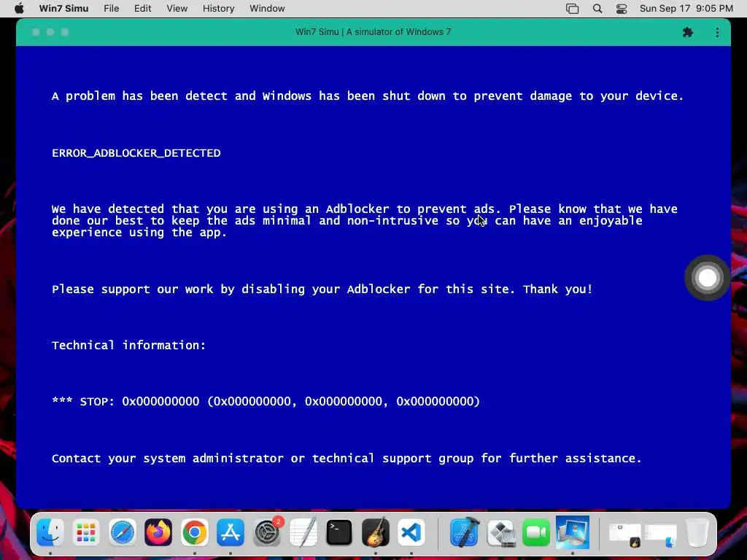Open the window mirroring icon in the menu bar
747x560 pixels.
(x=572, y=9)
